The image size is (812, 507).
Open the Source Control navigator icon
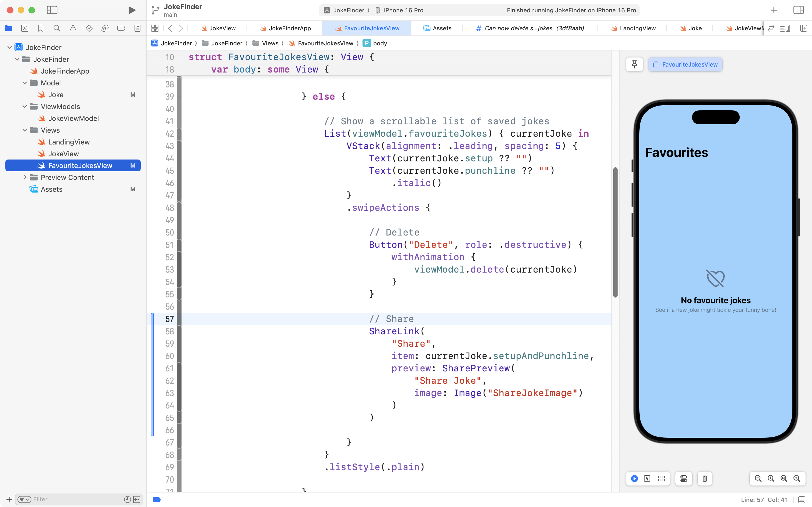(24, 28)
